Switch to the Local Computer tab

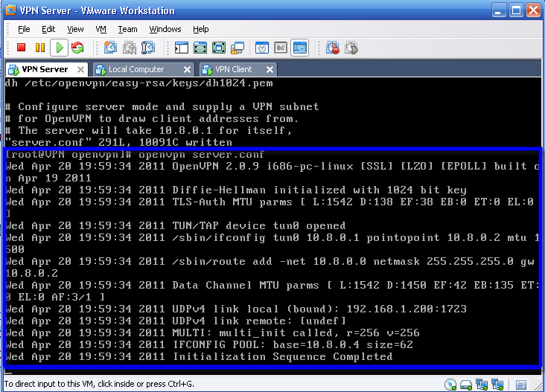pos(144,69)
